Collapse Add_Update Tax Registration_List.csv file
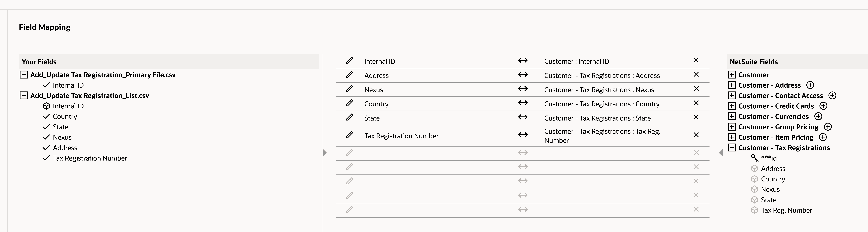Screen dimensions: 868x232 (23, 95)
